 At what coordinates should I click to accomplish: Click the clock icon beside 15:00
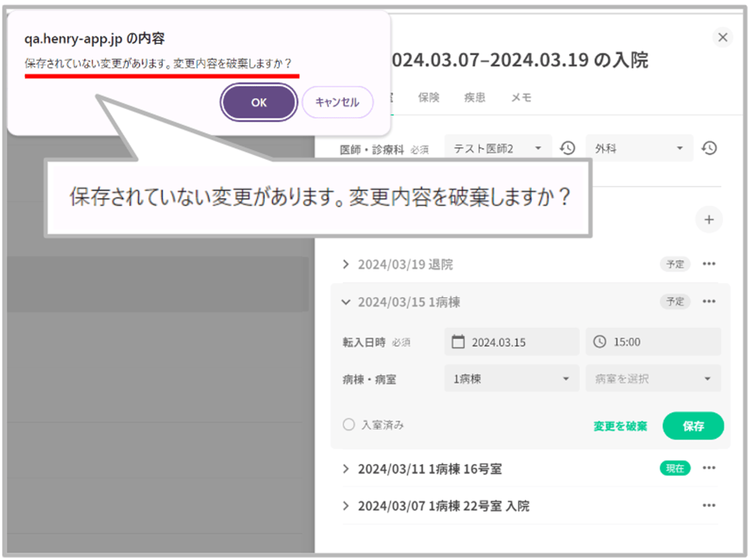[600, 342]
